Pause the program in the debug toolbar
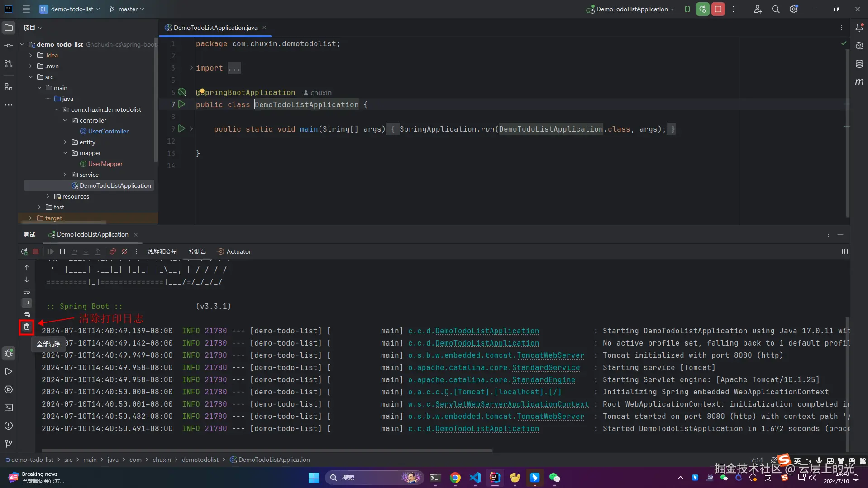868x488 pixels. pos(62,251)
